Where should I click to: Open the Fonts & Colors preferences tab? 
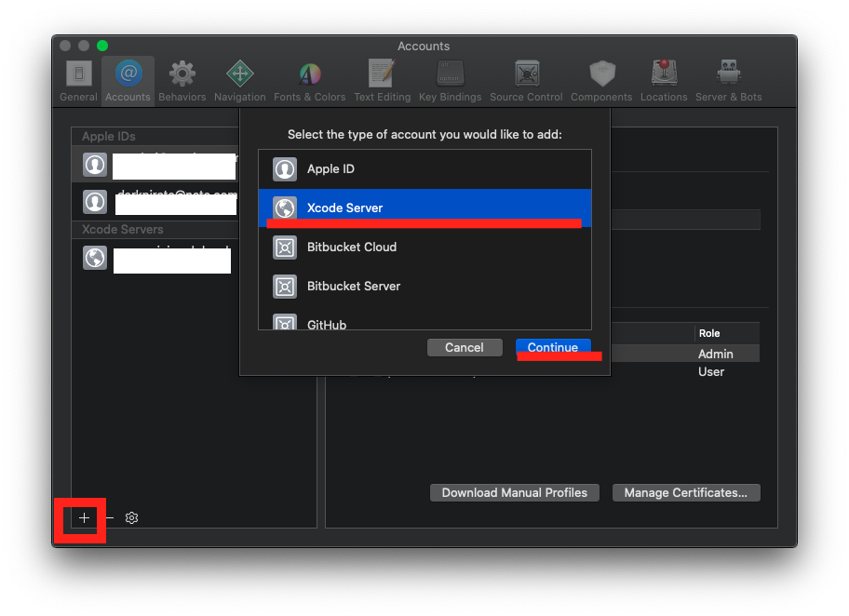click(x=310, y=81)
